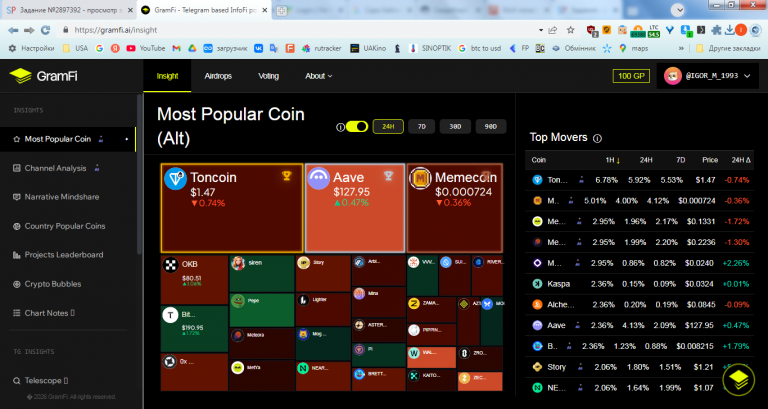Select the 7D timeframe
Image resolution: width=768 pixels, height=409 pixels.
[x=422, y=126]
